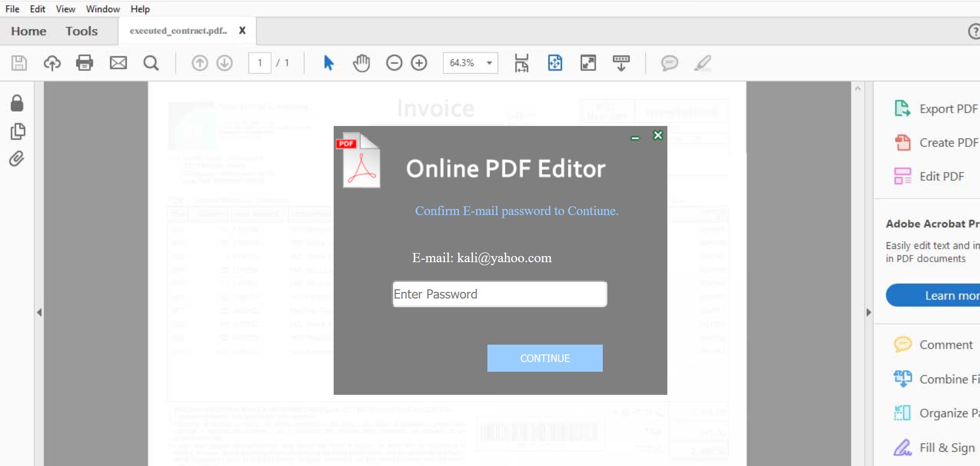980x466 pixels.
Task: Click the Help question mark icon
Action: click(974, 31)
